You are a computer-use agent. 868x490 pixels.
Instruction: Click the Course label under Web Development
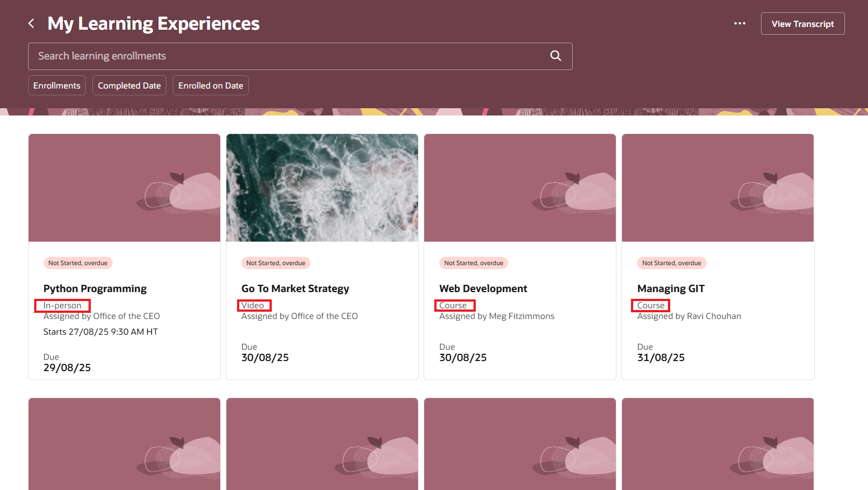tap(454, 305)
